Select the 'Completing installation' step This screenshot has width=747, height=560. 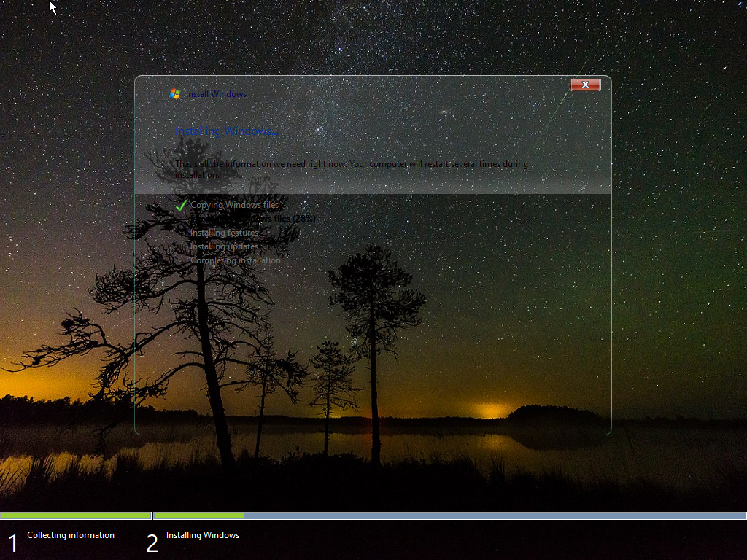[x=236, y=260]
